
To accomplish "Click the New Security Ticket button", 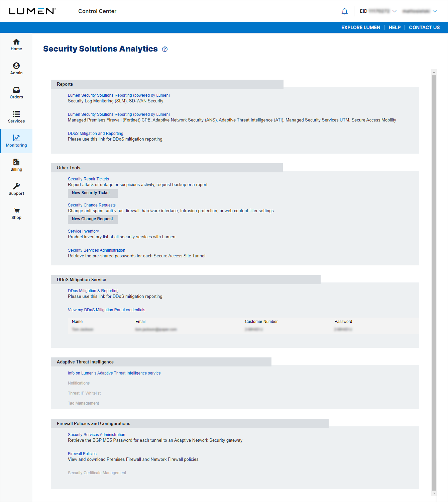I will (93, 193).
